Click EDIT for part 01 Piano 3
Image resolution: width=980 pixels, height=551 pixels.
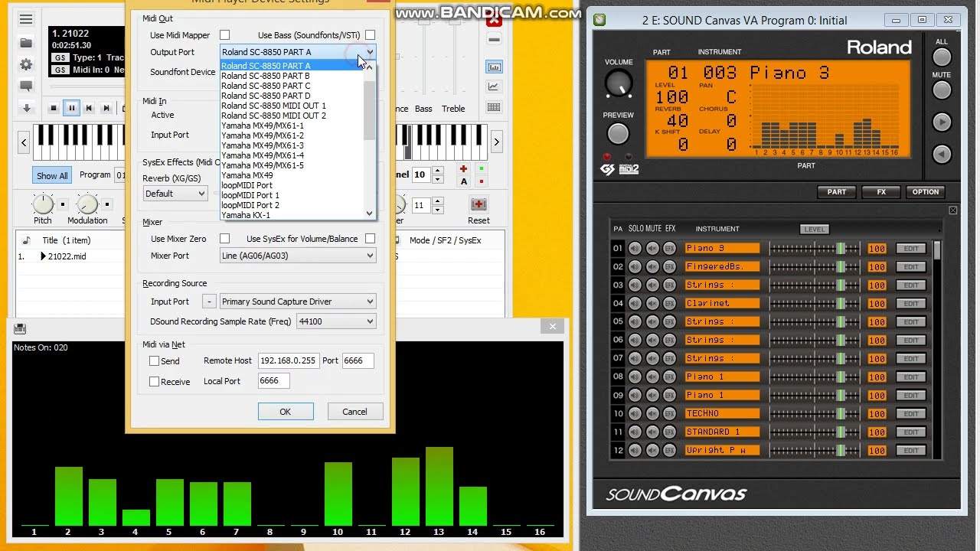(x=911, y=248)
